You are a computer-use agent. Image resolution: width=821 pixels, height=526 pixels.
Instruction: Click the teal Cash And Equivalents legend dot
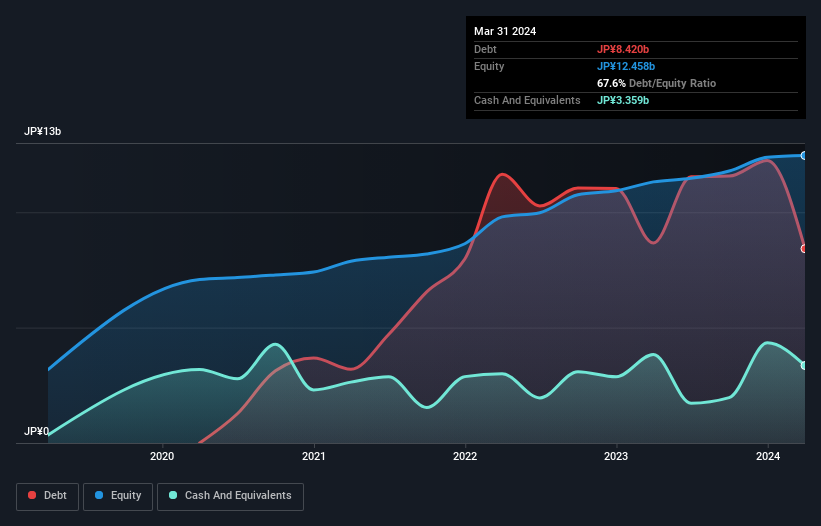(173, 495)
